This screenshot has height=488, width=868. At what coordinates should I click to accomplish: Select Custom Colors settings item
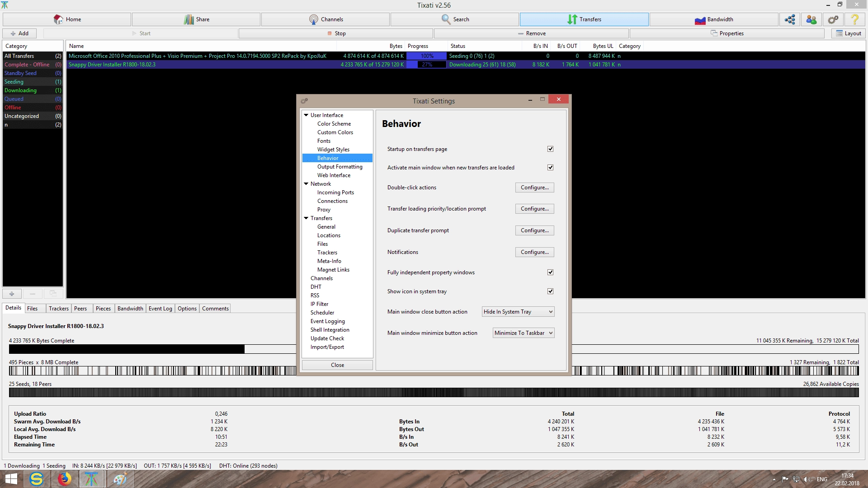[335, 132]
